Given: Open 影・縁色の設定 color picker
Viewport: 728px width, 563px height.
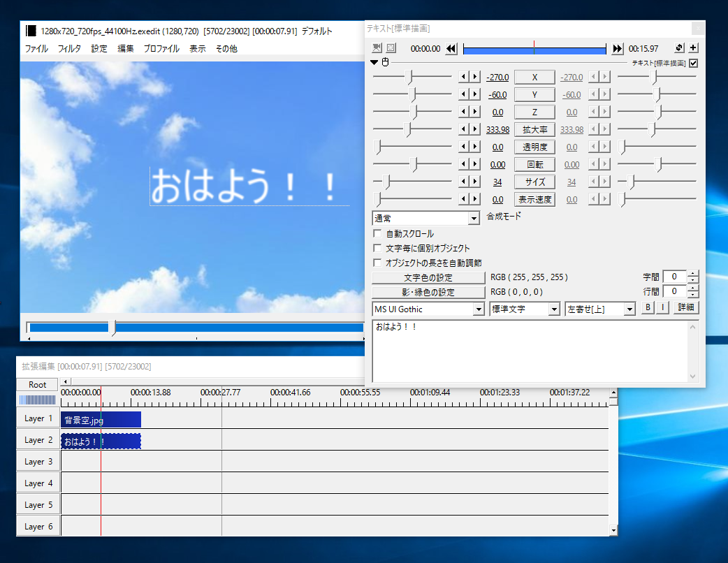Looking at the screenshot, I should tap(428, 292).
